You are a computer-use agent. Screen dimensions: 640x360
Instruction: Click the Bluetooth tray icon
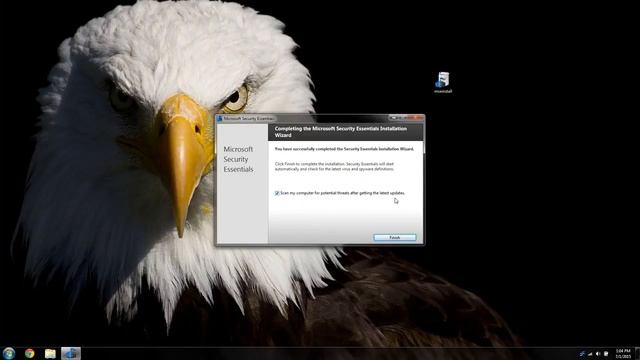(x=582, y=354)
